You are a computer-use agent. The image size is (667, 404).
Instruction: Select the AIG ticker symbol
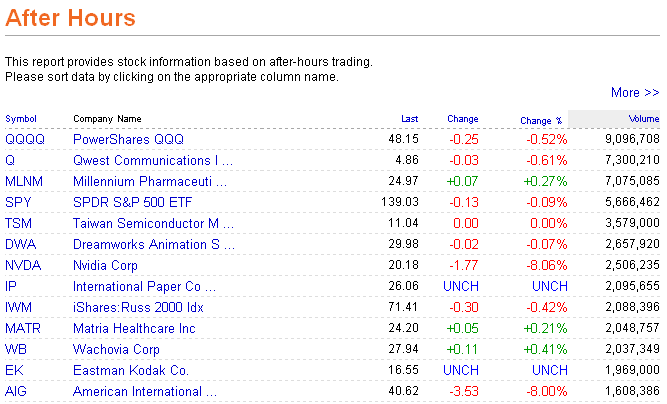coord(16,391)
